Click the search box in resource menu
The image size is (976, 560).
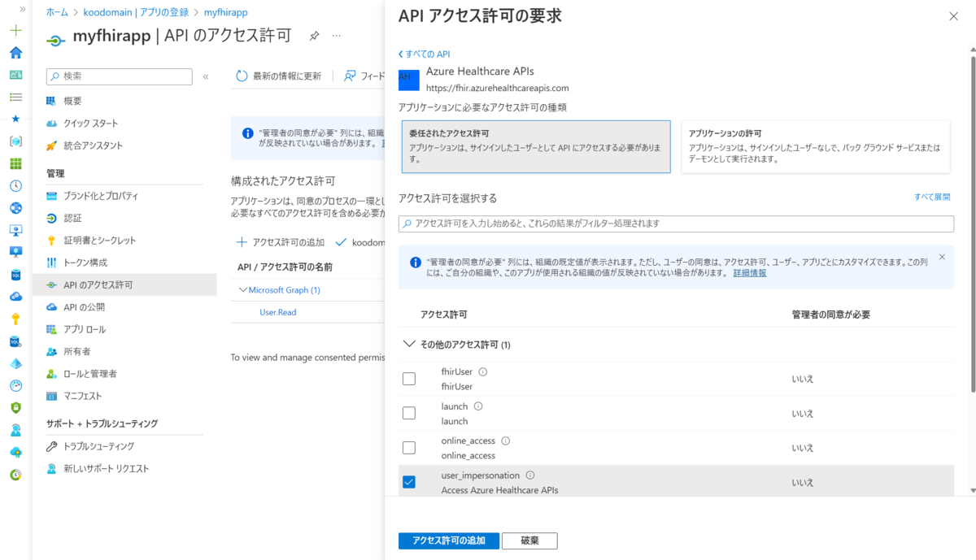click(120, 76)
